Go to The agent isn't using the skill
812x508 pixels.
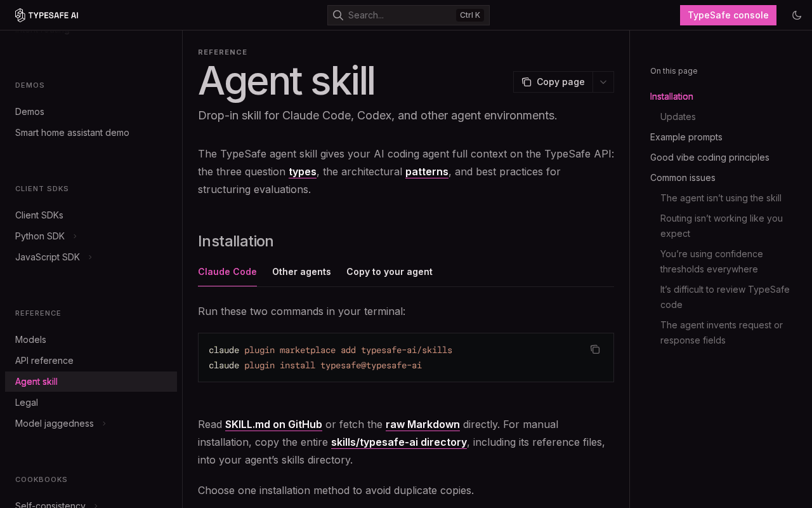pos(721,198)
